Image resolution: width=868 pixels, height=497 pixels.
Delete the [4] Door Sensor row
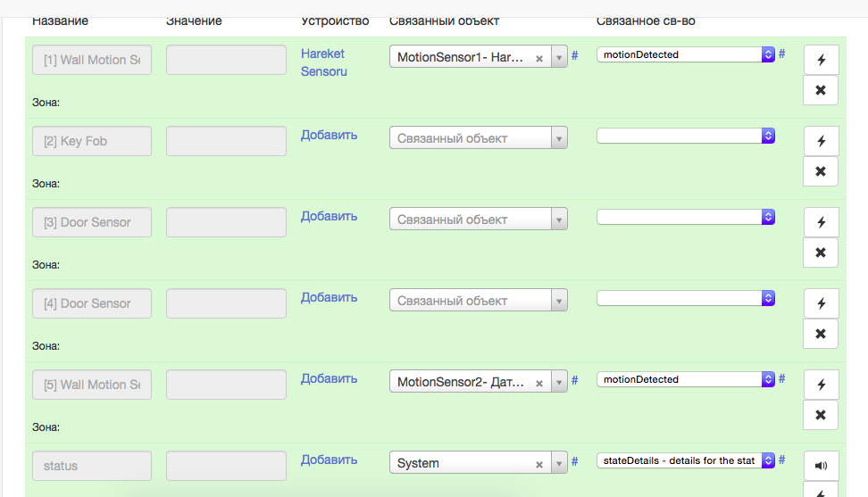(x=821, y=334)
